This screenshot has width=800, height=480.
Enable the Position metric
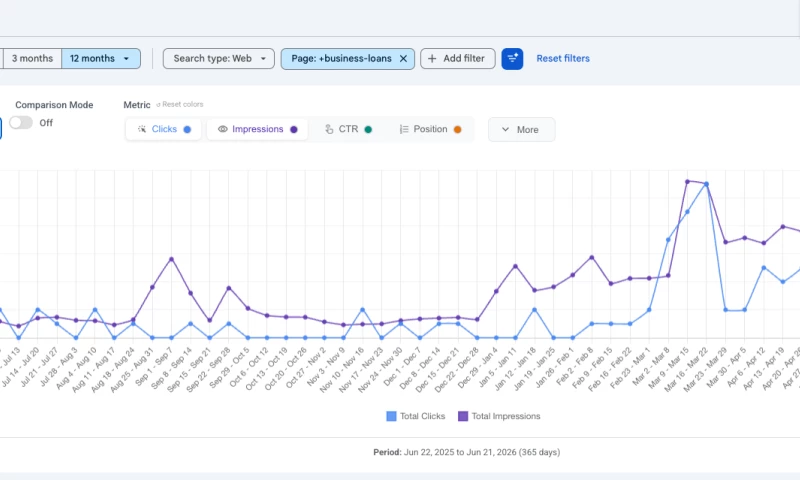point(430,129)
